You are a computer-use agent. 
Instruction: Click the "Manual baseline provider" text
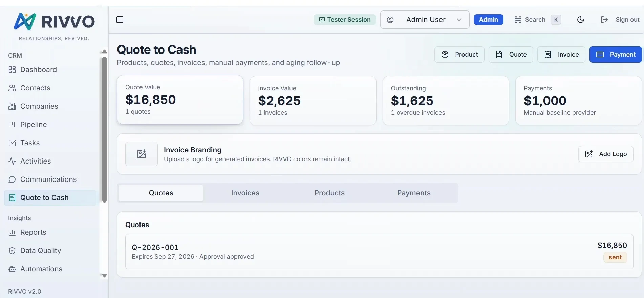pos(560,113)
